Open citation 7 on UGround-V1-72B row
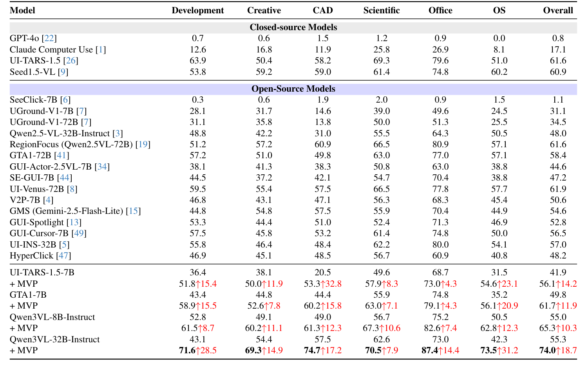Viewport: 588px width, 376px height. pos(86,122)
